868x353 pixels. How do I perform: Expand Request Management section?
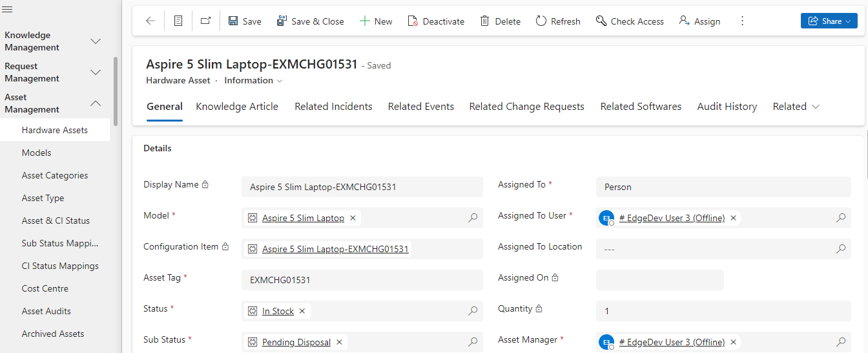pyautogui.click(x=96, y=72)
